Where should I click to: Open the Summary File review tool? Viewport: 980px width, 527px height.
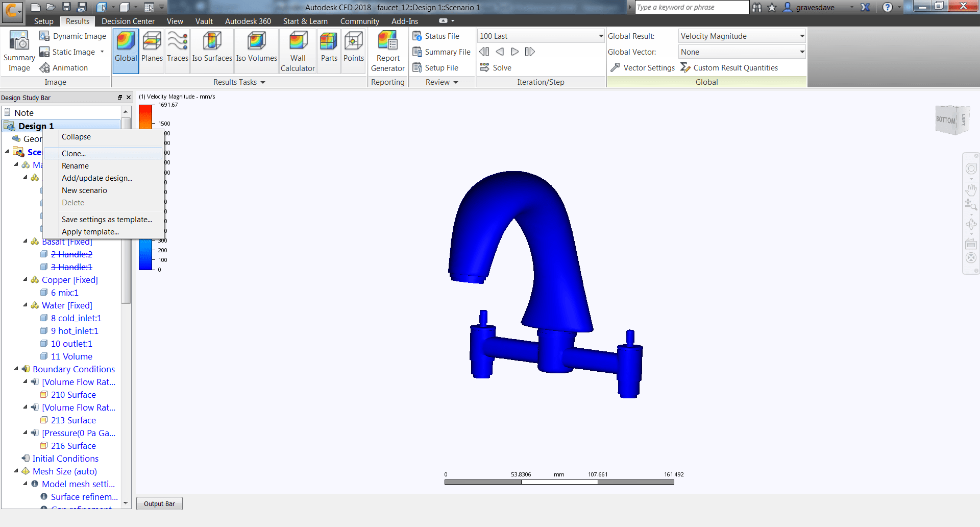442,52
